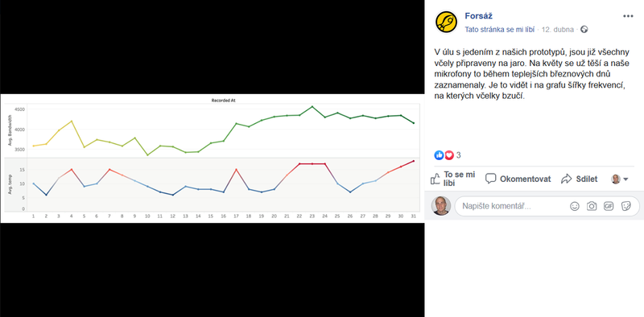Add a GIF to the comment
Viewport: 644px width, 317px height.
click(x=609, y=206)
